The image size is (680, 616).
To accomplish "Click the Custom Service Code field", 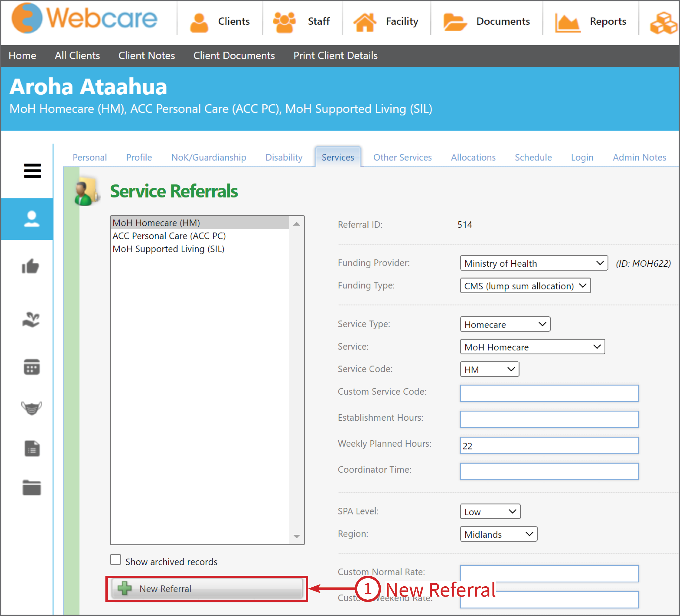I will pos(549,393).
